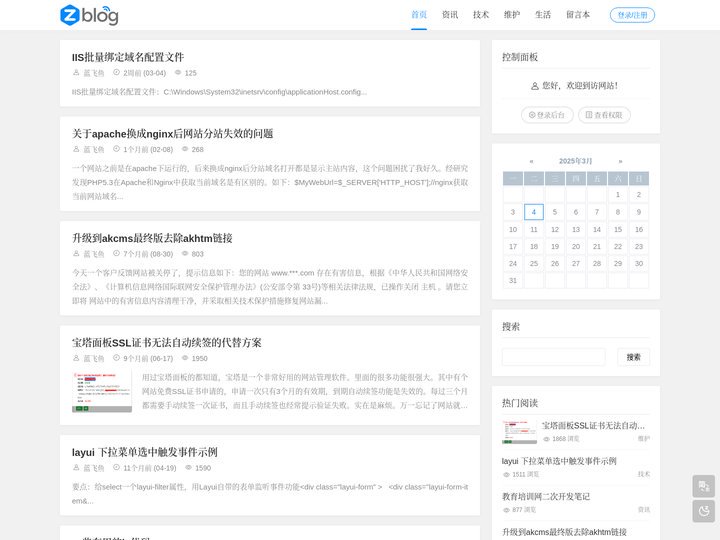This screenshot has width=720, height=540.
Task: Open the 生活 navigation tab
Action: pyautogui.click(x=543, y=15)
